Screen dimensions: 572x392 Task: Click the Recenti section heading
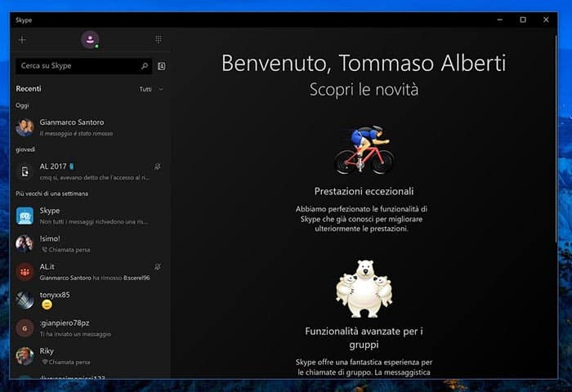pos(29,89)
